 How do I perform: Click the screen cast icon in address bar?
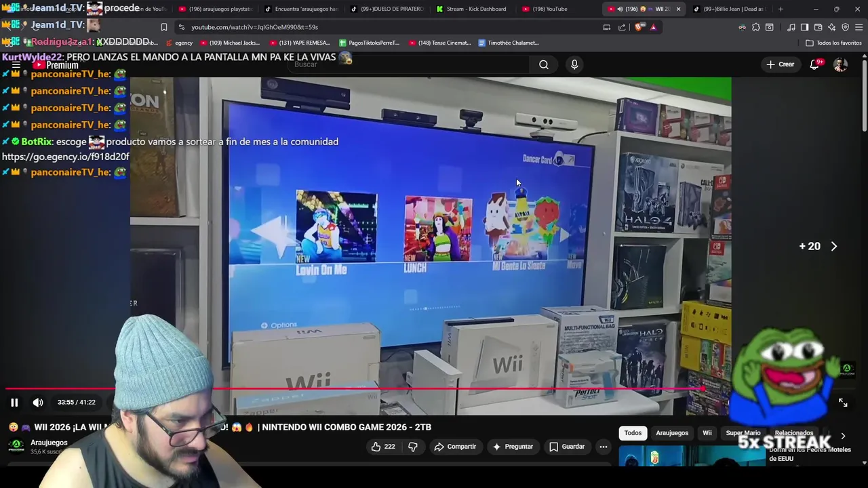point(607,27)
